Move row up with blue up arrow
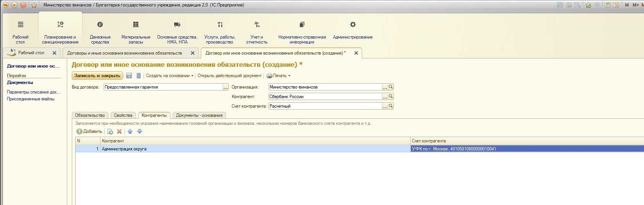Image resolution: width=644 pixels, height=205 pixels. coord(130,131)
